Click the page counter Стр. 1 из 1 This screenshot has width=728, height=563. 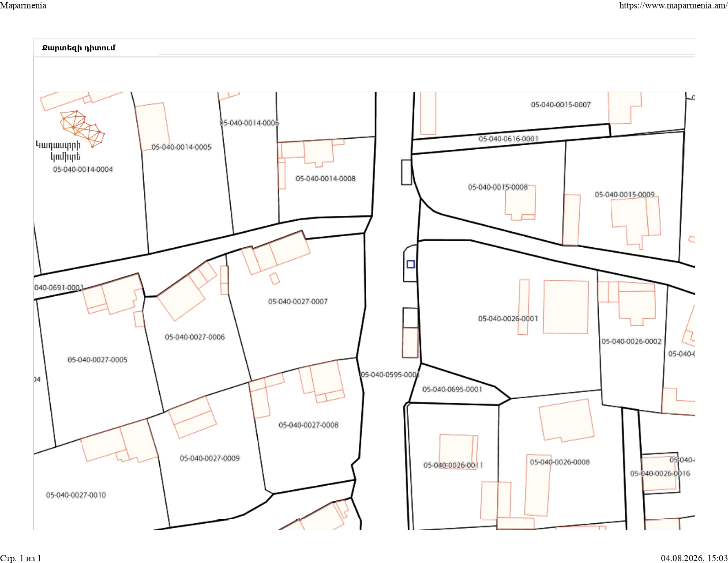21,558
